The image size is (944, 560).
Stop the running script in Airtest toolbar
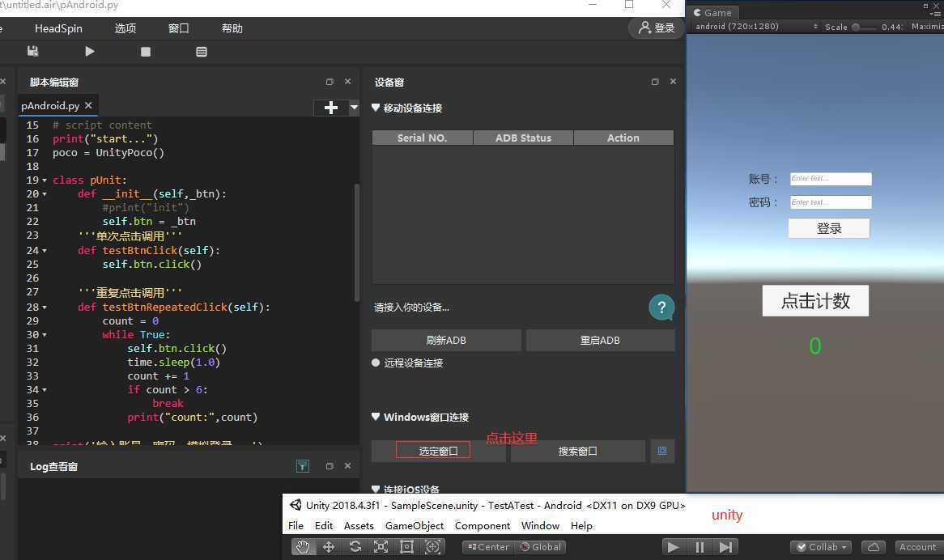[146, 52]
